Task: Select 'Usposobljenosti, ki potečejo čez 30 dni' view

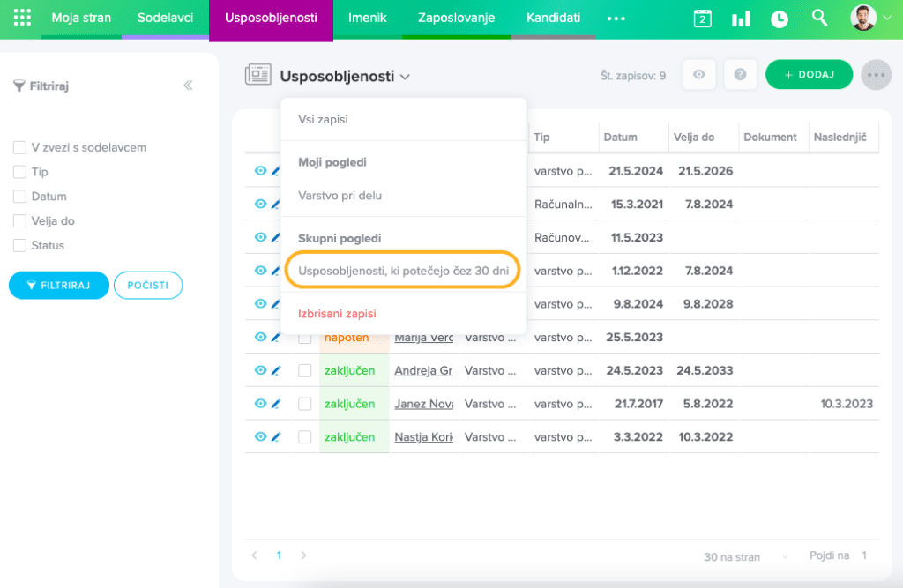Action: pyautogui.click(x=403, y=271)
